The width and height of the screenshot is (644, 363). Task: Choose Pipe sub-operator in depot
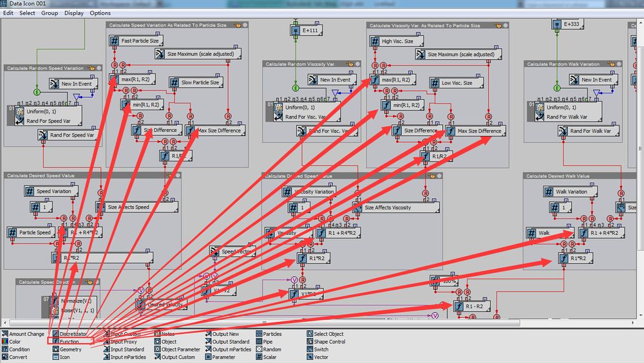tap(265, 342)
